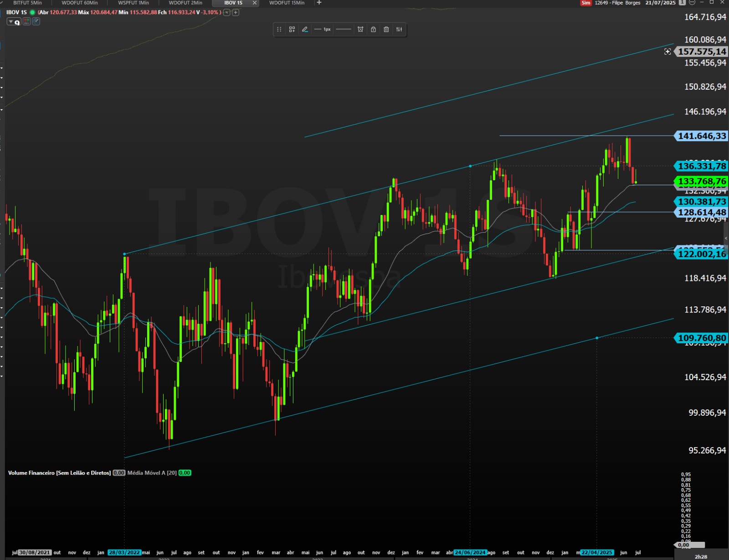The height and width of the screenshot is (560, 729).
Task: Open the WDOFUT 15Min chart tab
Action: [x=287, y=3]
